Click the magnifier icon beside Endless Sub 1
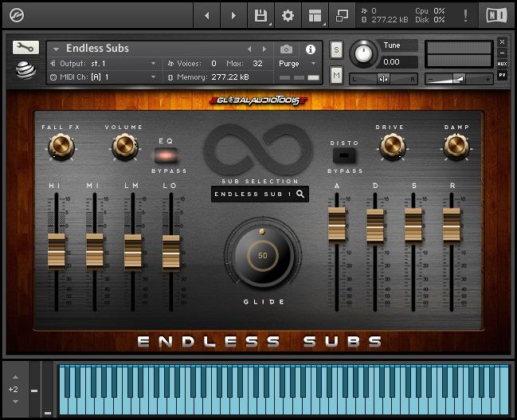517x420 pixels. coord(300,194)
